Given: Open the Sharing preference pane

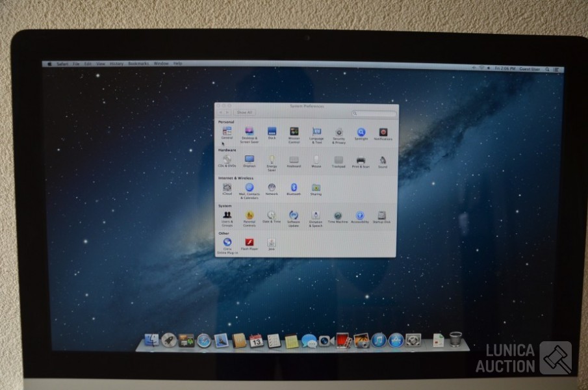Looking at the screenshot, I should pos(316,189).
